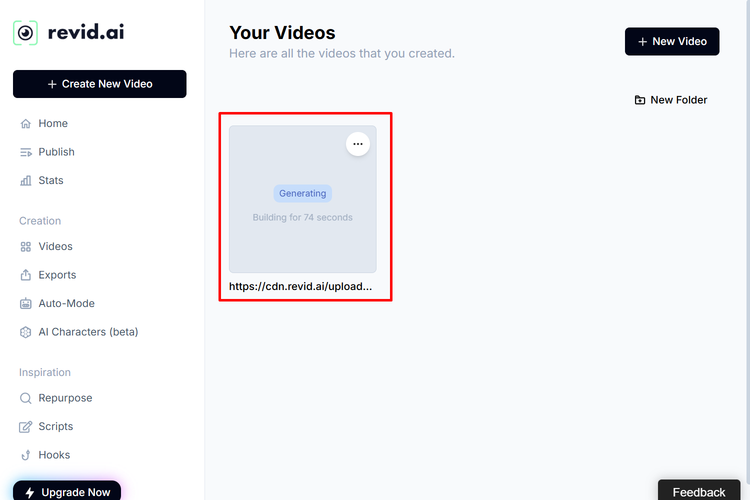Click the Videos grid icon
Viewport: 750px width, 500px height.
[26, 247]
